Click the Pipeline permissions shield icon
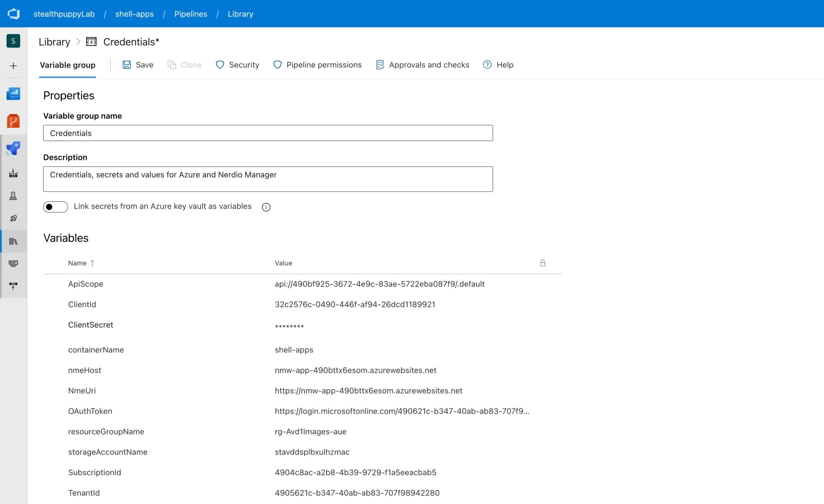Viewport: 824px width, 504px height. coord(278,65)
